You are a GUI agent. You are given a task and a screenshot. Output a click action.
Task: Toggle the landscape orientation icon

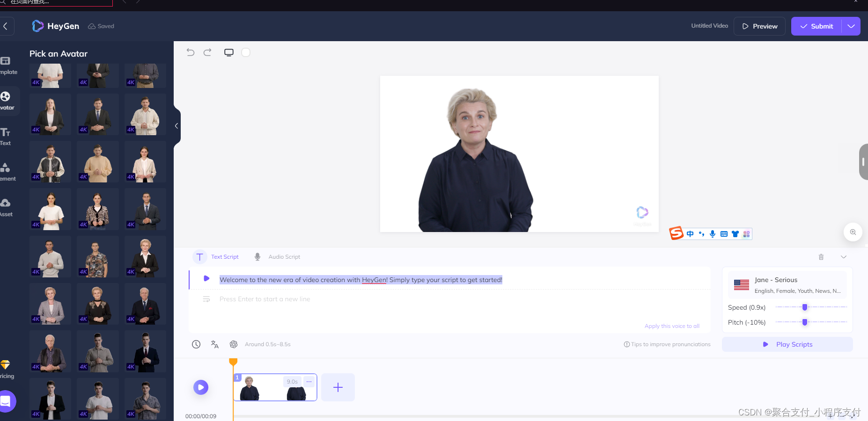[x=229, y=52]
